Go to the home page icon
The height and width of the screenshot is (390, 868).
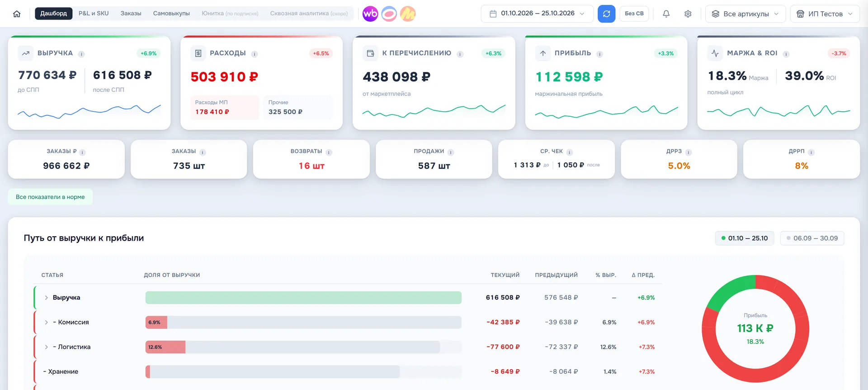17,14
